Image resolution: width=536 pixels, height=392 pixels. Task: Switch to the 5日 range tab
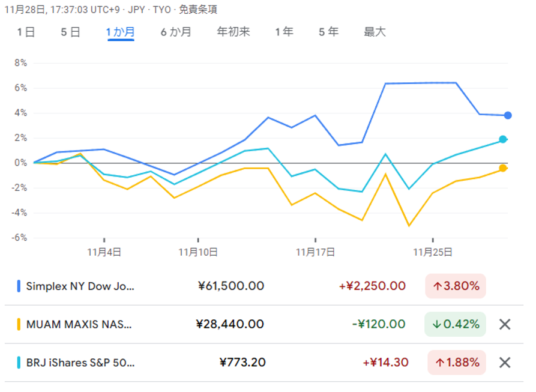click(70, 32)
